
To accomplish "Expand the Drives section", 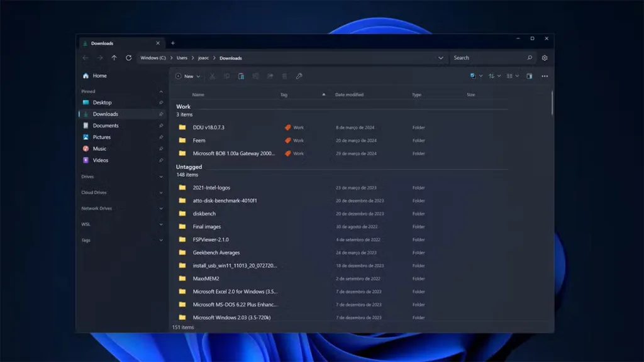I will (x=161, y=177).
